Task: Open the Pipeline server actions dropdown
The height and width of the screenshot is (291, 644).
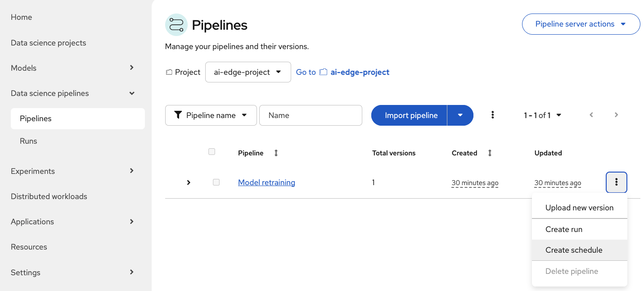Action: [581, 24]
